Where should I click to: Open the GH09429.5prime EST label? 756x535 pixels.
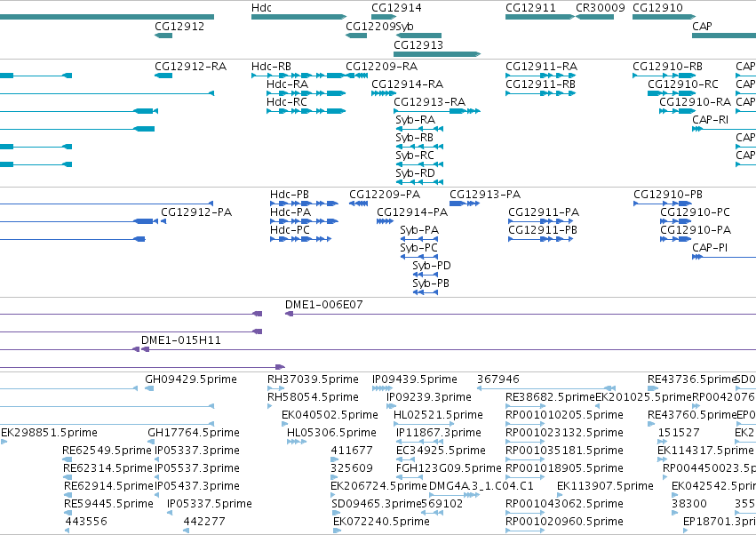(191, 379)
